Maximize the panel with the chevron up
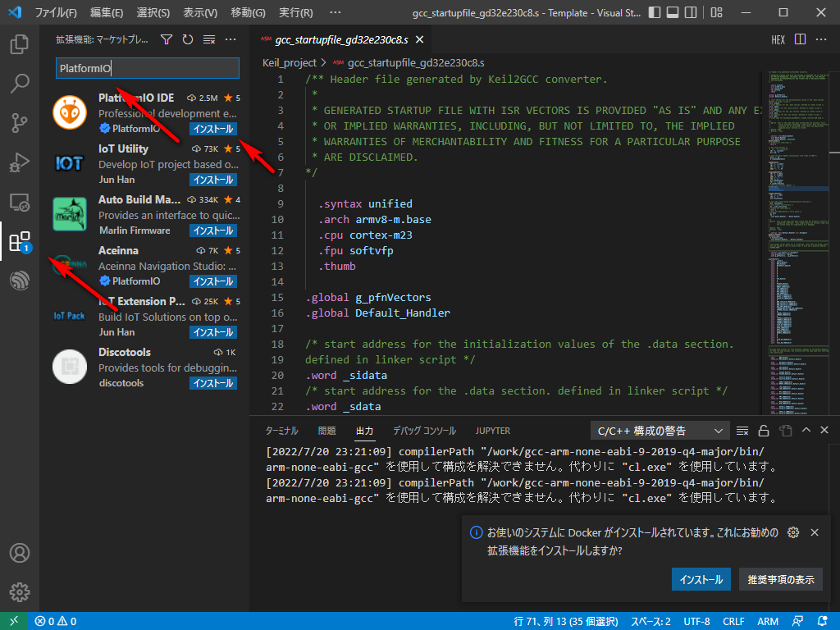This screenshot has width=840, height=630. pyautogui.click(x=806, y=431)
